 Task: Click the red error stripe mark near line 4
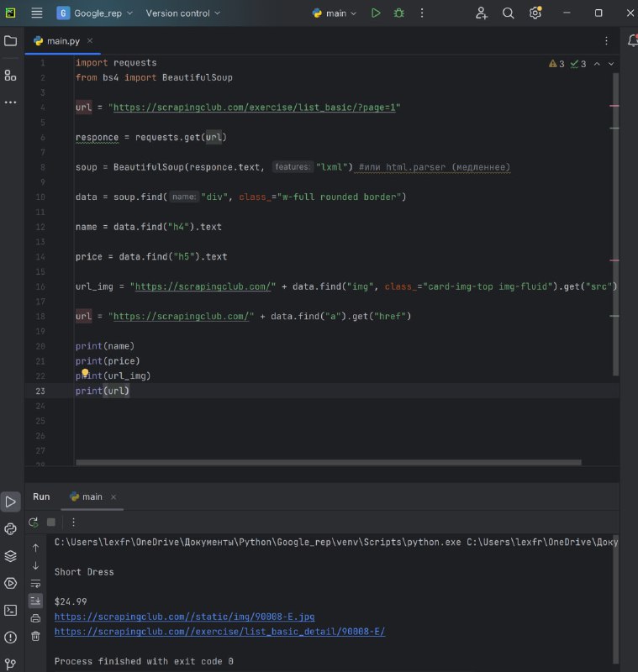click(x=614, y=106)
